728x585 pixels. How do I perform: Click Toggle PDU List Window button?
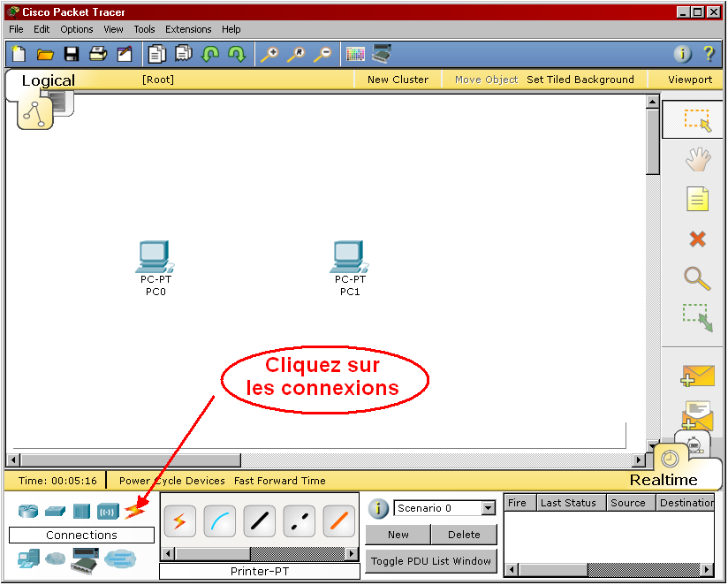(431, 561)
